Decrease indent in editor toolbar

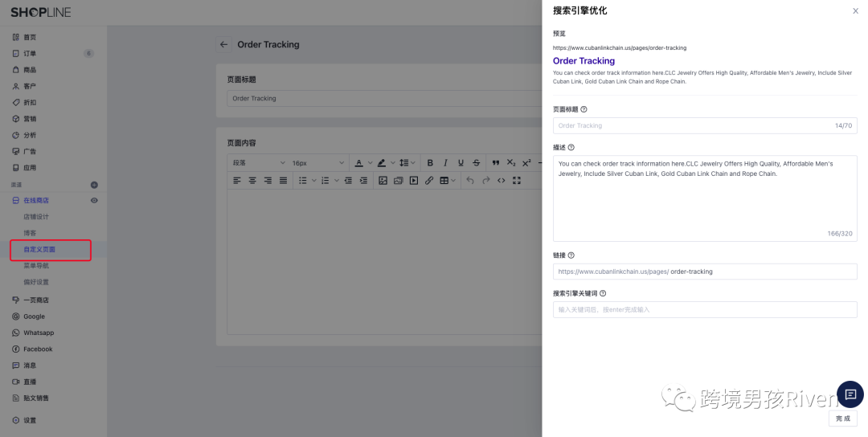[x=348, y=180]
